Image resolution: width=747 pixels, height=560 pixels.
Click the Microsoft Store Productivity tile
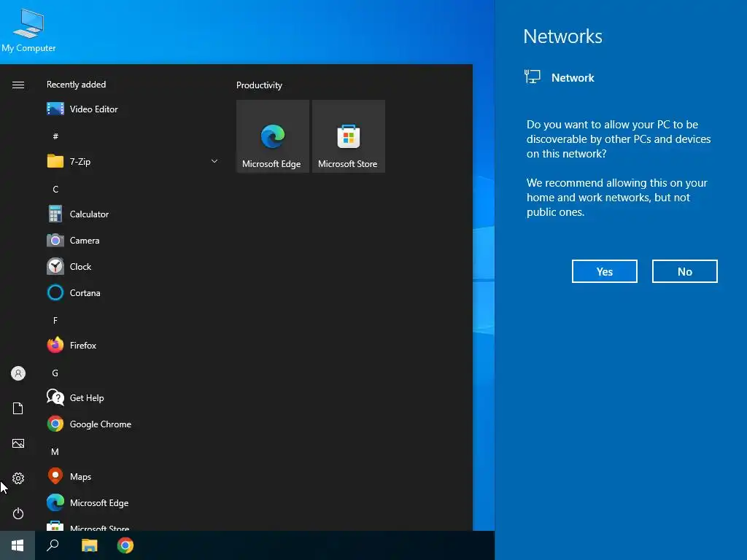click(x=348, y=136)
